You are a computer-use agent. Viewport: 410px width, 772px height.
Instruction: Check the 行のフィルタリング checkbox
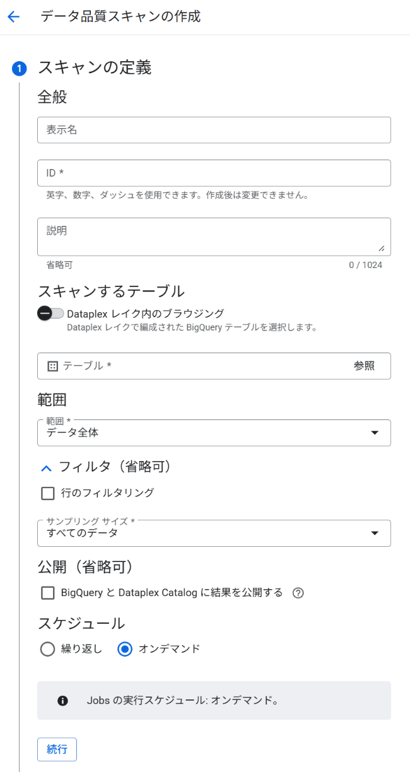coord(48,493)
